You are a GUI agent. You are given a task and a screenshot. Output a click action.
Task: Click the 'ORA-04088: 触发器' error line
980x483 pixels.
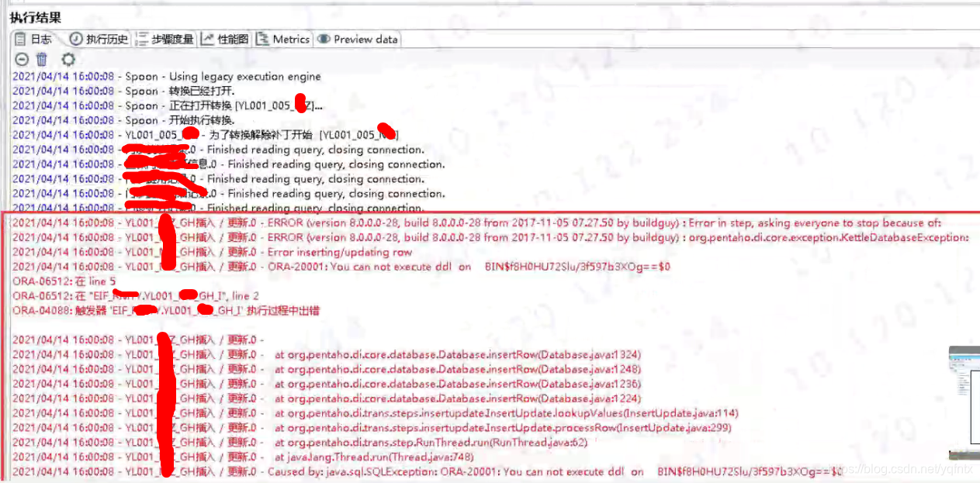166,310
